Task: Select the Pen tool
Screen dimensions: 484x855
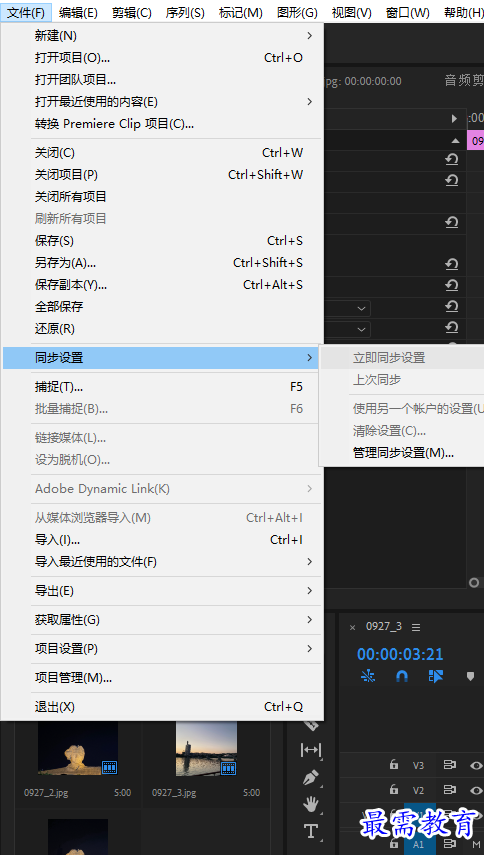Action: 311,777
